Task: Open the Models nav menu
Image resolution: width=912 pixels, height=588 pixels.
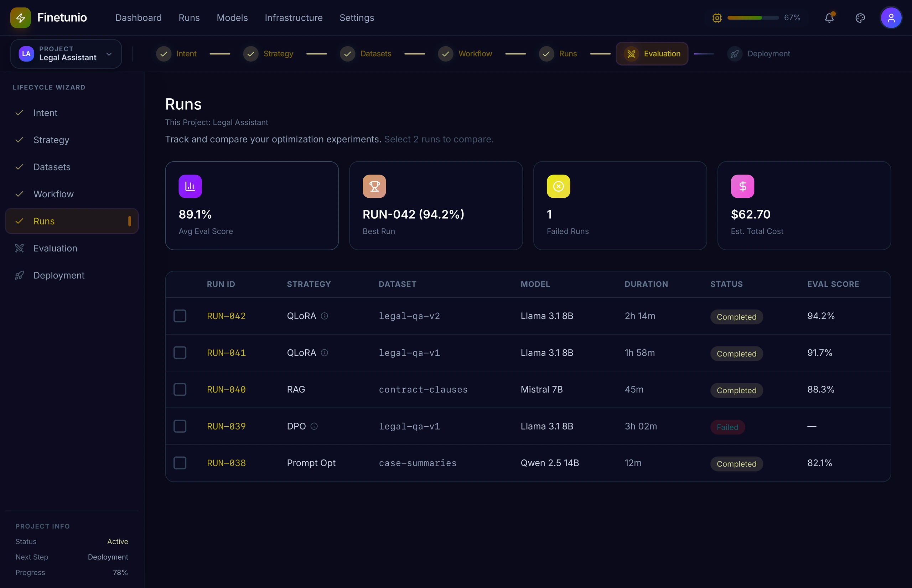Action: coord(232,18)
